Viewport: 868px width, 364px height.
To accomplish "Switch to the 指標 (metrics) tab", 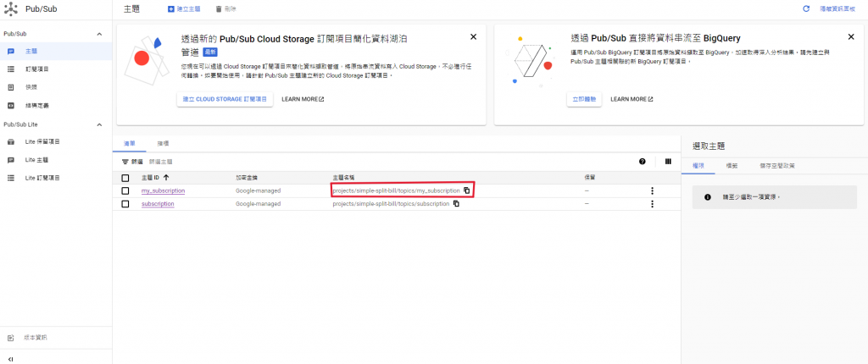I will click(163, 143).
